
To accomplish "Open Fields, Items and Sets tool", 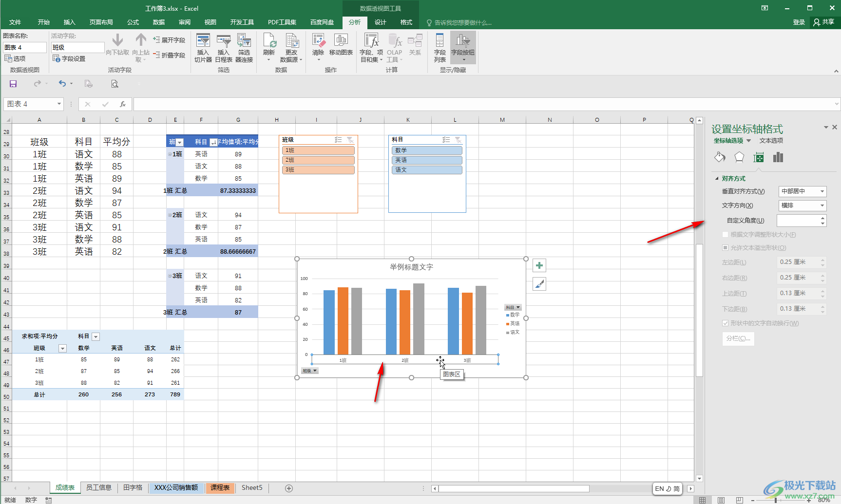I will point(372,48).
